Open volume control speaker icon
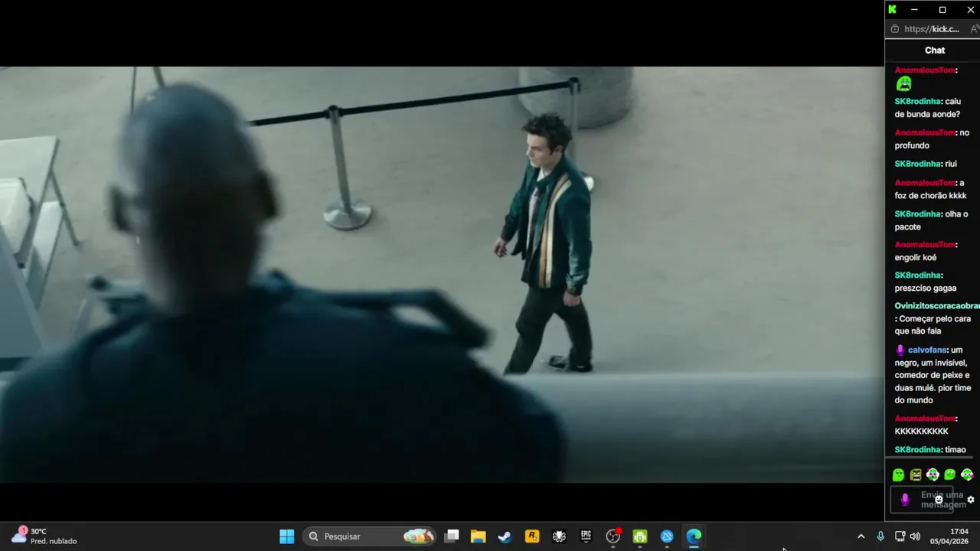 (915, 536)
